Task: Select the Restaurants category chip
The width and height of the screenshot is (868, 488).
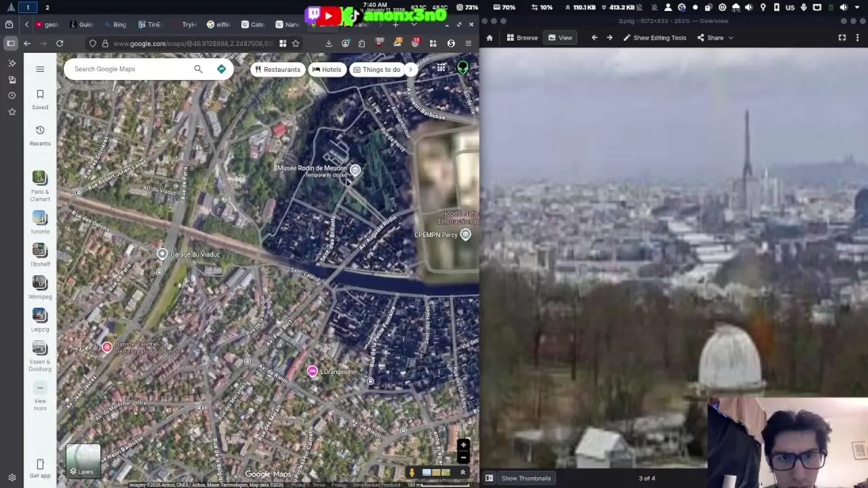Action: [277, 69]
